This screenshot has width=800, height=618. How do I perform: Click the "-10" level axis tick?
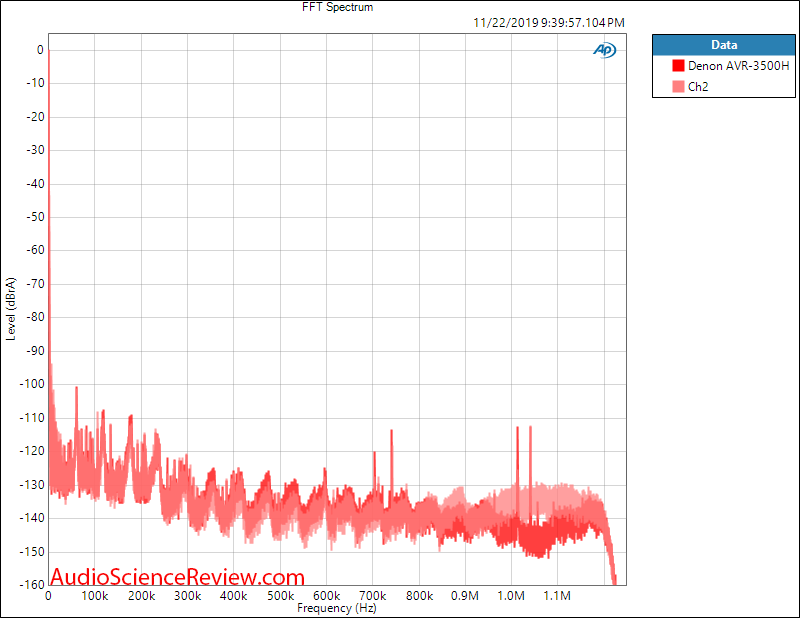36,83
